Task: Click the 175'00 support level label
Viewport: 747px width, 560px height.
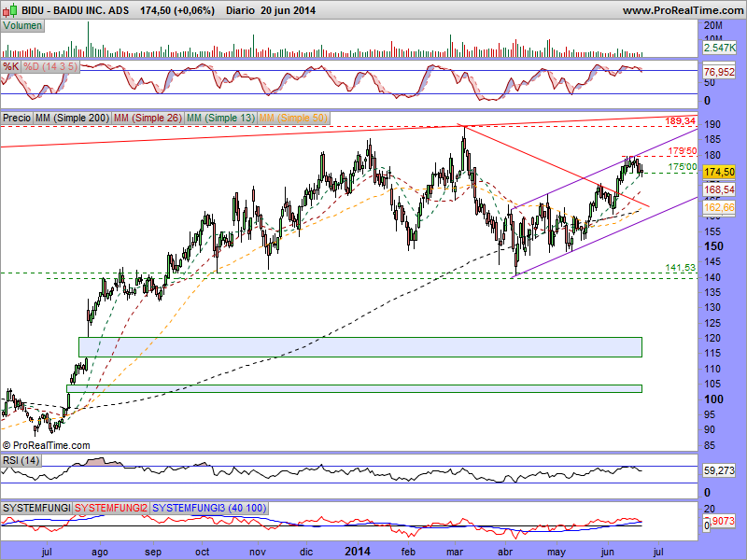Action: tap(683, 167)
